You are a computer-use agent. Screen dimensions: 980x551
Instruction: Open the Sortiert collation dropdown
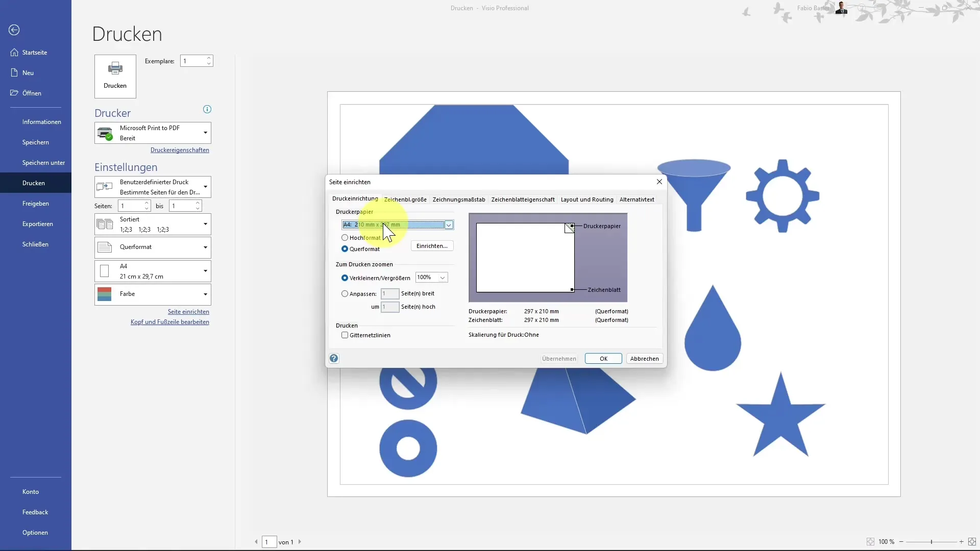pyautogui.click(x=206, y=224)
